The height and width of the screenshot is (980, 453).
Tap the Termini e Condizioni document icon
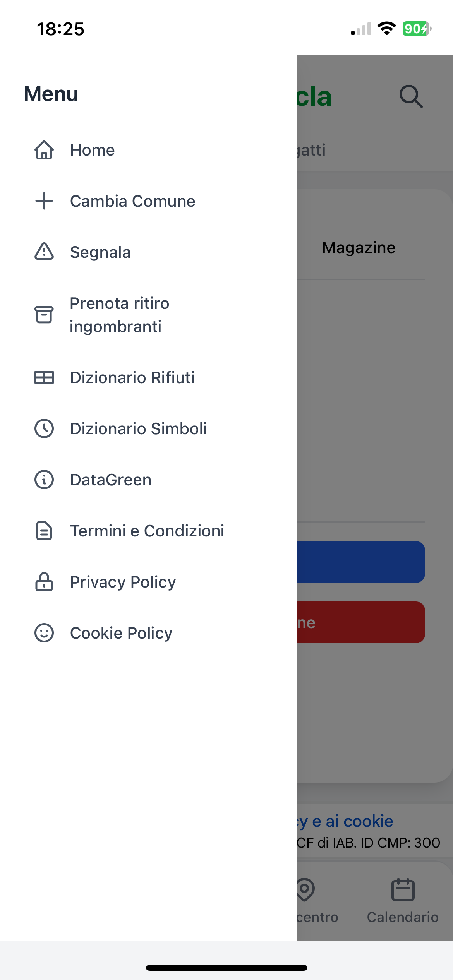[x=44, y=531]
